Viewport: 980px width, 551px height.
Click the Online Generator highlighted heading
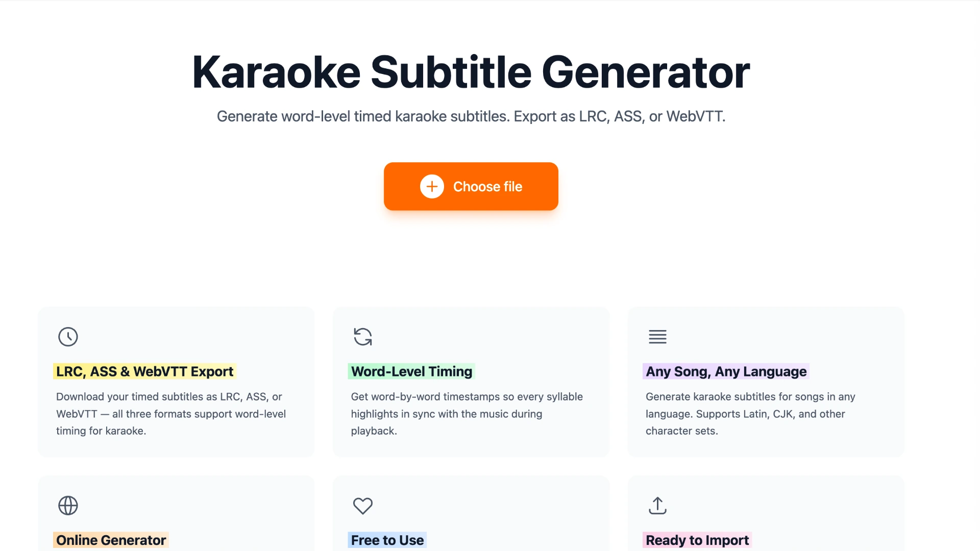pos(111,540)
